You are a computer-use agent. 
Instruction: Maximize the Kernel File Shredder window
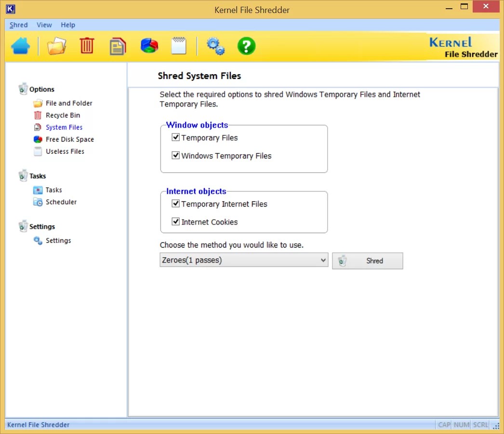tap(464, 6)
